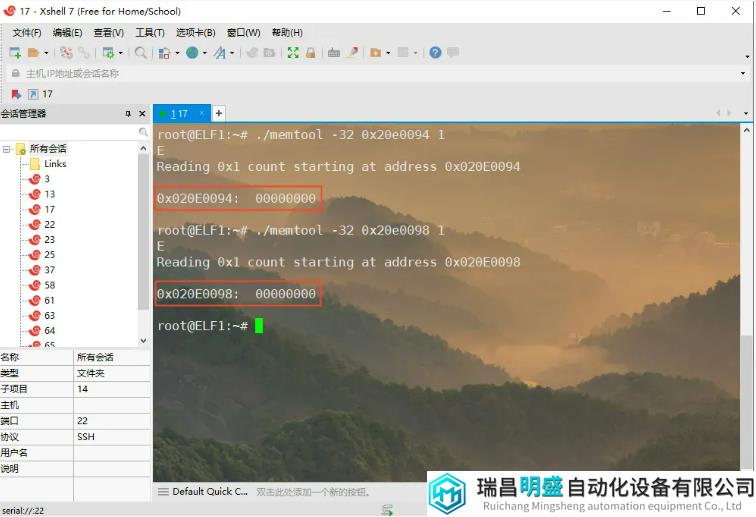Open dropdown arrow beside Open Session folder
This screenshot has width=756, height=517.
coord(46,53)
